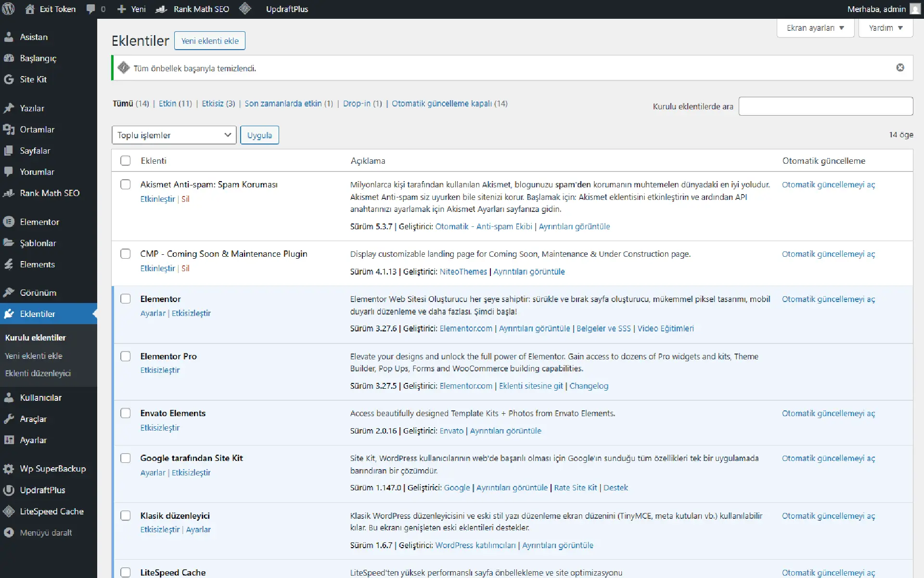924x578 pixels.
Task: Click the Görünüm brush icon
Action: tap(9, 293)
